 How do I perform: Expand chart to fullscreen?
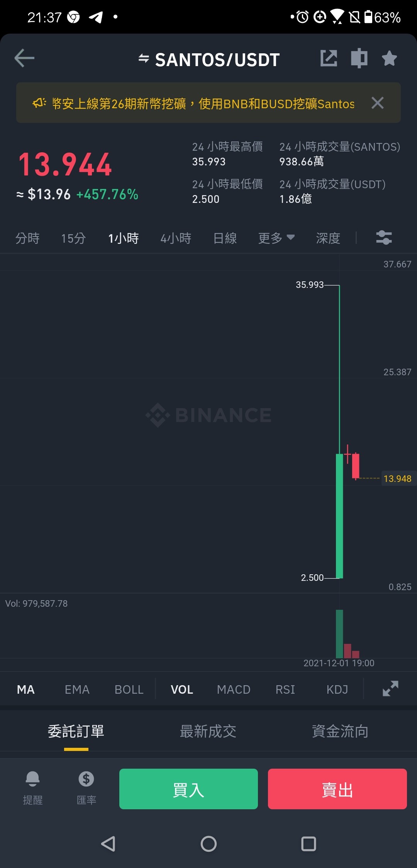pos(390,689)
